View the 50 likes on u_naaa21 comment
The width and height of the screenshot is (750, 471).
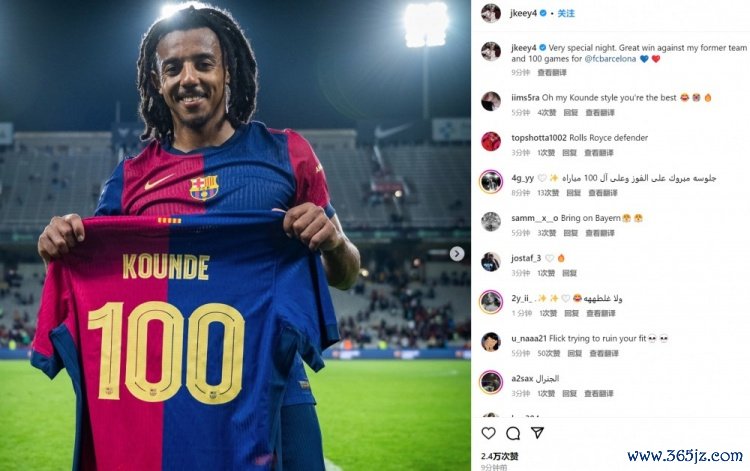tap(549, 353)
